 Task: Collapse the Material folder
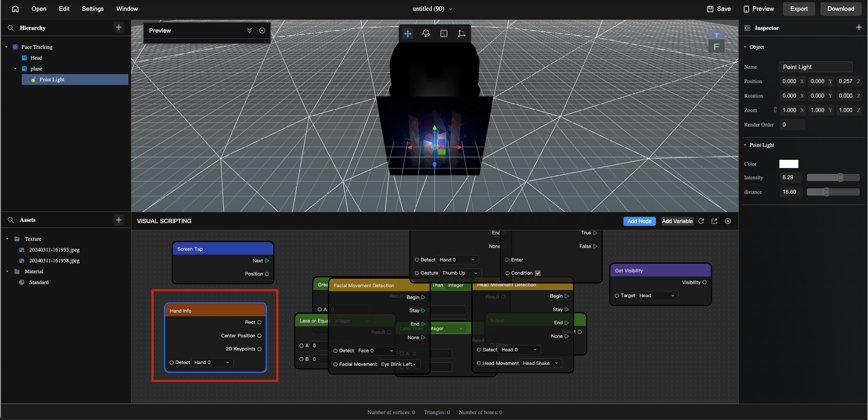coord(7,271)
